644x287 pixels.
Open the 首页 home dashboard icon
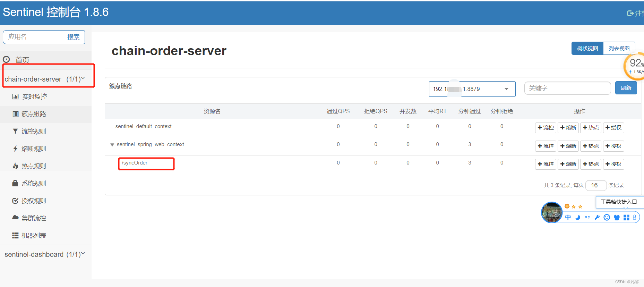click(x=6, y=59)
